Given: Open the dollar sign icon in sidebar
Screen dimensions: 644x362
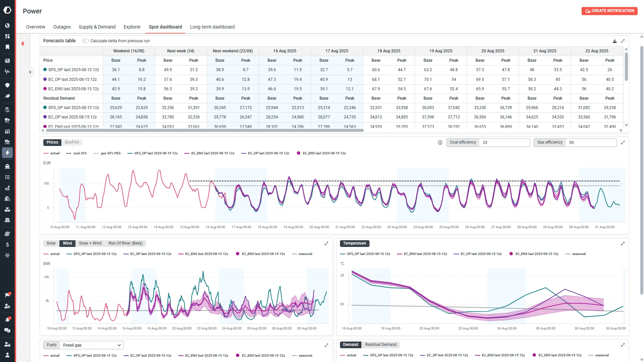Looking at the screenshot, I should click(7, 245).
